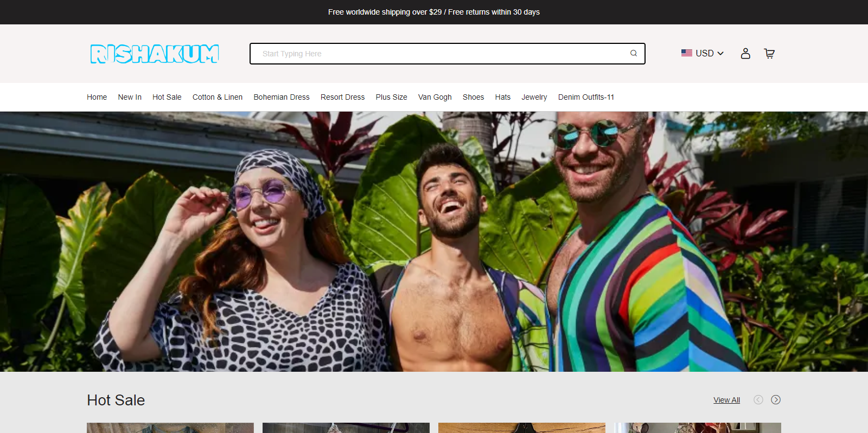Open the New In category
This screenshot has height=433, width=868.
coord(130,97)
